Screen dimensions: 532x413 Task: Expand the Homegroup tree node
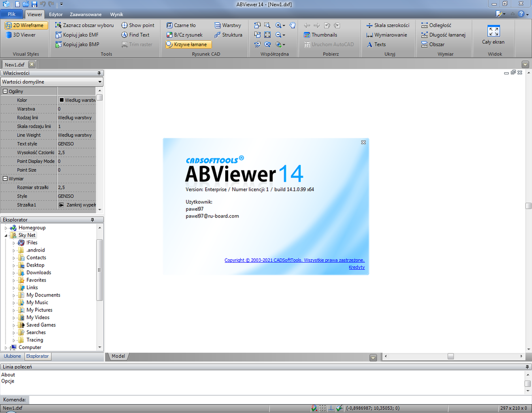pos(6,228)
